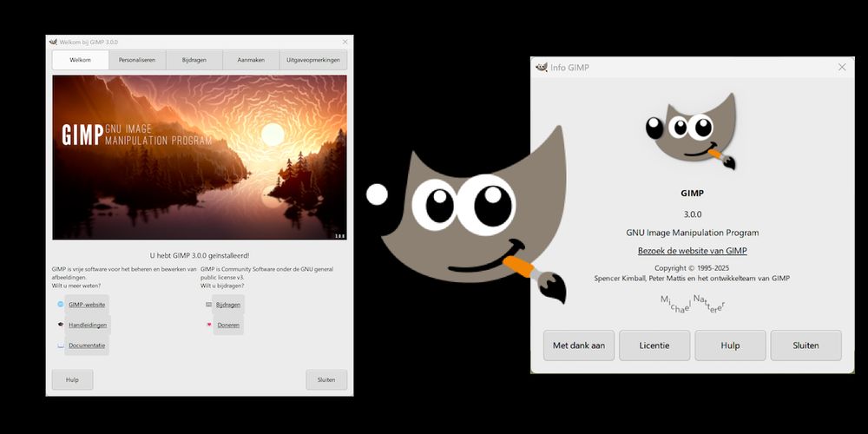
Task: Open the GIMP-website link button
Action: (x=87, y=305)
